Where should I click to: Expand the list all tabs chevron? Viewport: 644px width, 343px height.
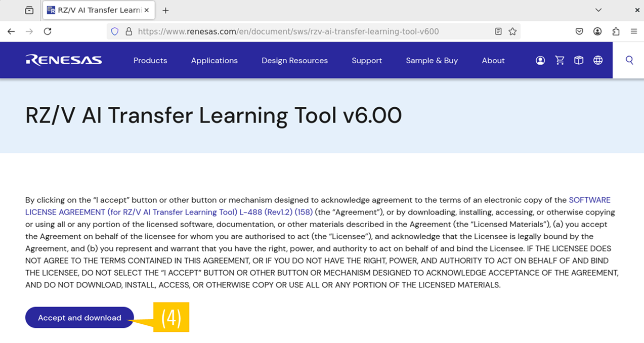point(598,10)
